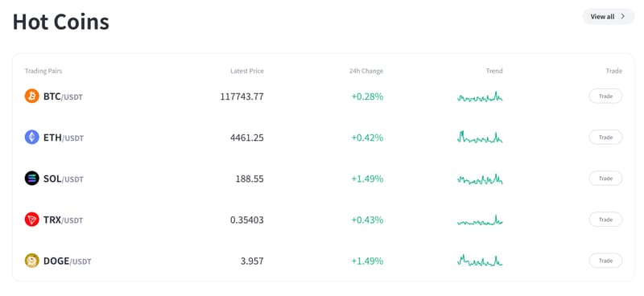644x296 pixels.
Task: Click the Trade column header
Action: tap(614, 71)
